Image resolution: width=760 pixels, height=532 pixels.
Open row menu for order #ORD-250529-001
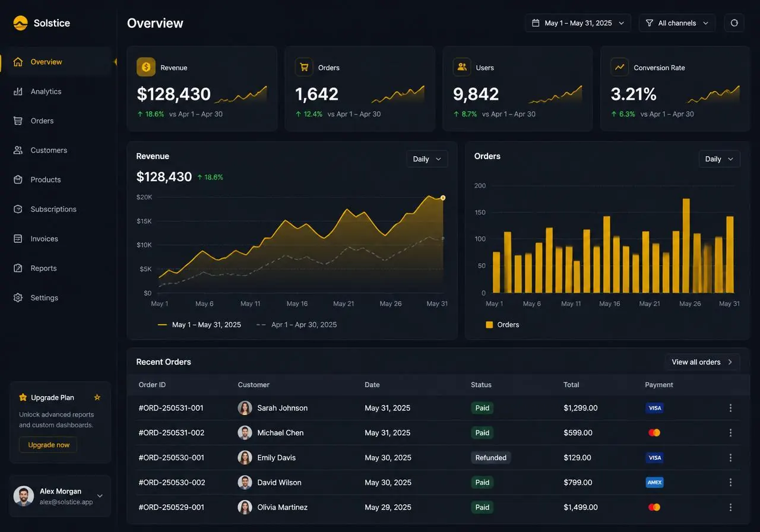(730, 508)
